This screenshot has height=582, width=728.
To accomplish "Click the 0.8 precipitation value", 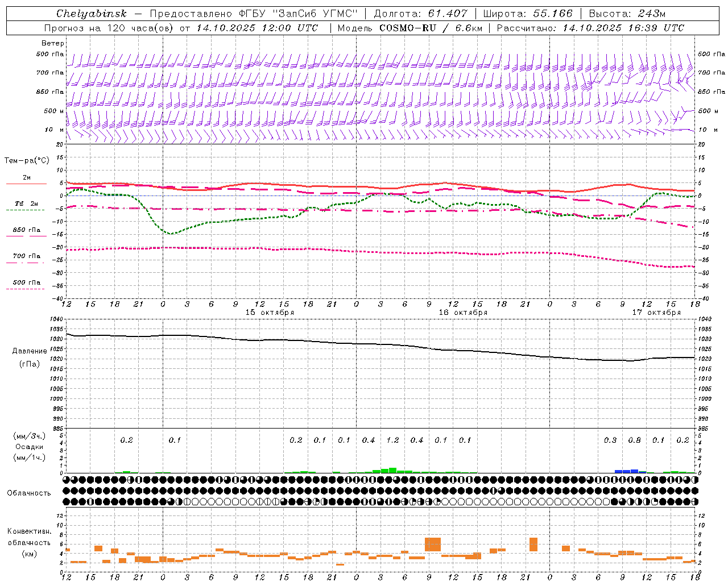I will 634,440.
